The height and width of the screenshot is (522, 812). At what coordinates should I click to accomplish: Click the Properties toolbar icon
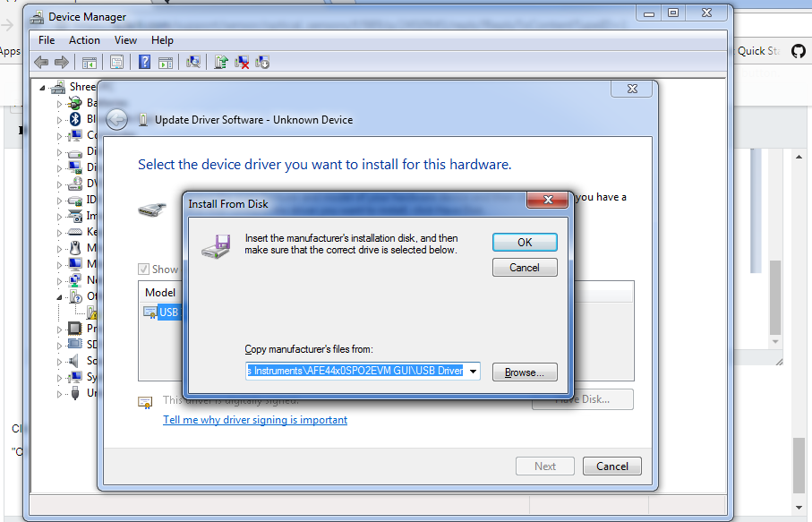coord(118,62)
